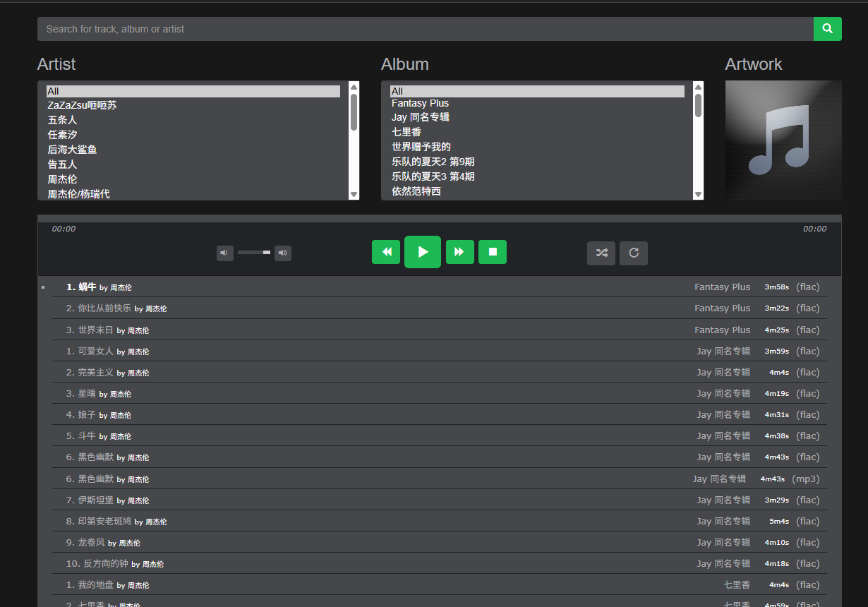Choose 七里香 from the Album list
This screenshot has width=868, height=607.
pos(406,132)
